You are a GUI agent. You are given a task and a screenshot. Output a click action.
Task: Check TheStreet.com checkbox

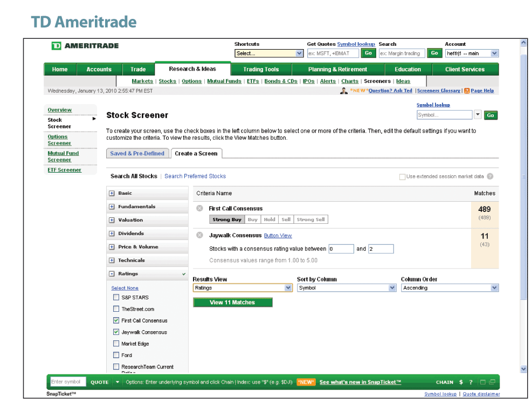[116, 309]
